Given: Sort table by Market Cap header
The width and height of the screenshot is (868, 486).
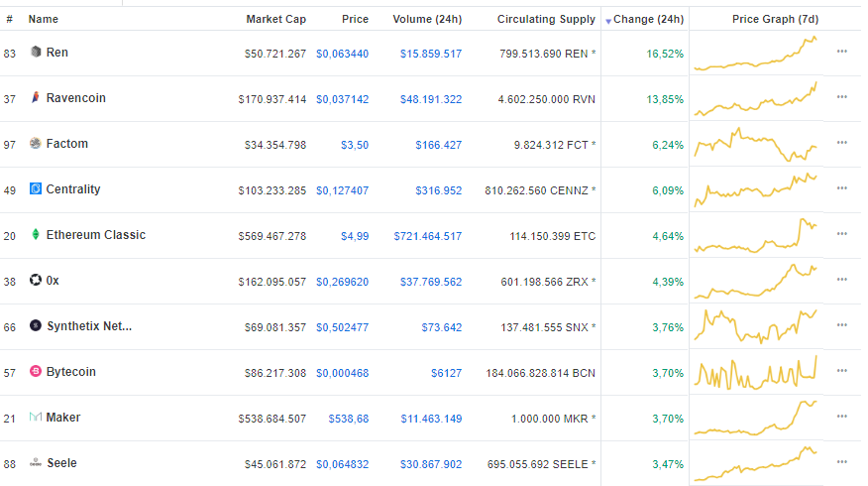Looking at the screenshot, I should pyautogui.click(x=275, y=19).
